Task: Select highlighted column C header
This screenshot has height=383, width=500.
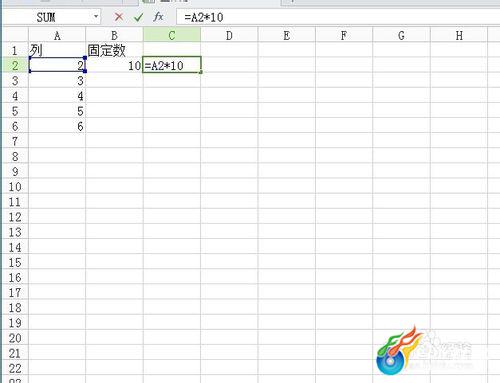Action: coord(172,35)
